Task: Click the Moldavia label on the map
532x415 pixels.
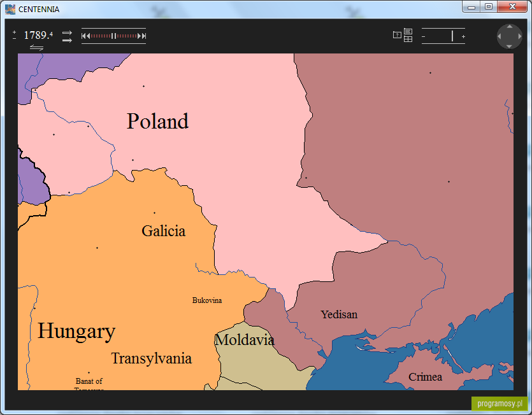Action: (x=244, y=340)
